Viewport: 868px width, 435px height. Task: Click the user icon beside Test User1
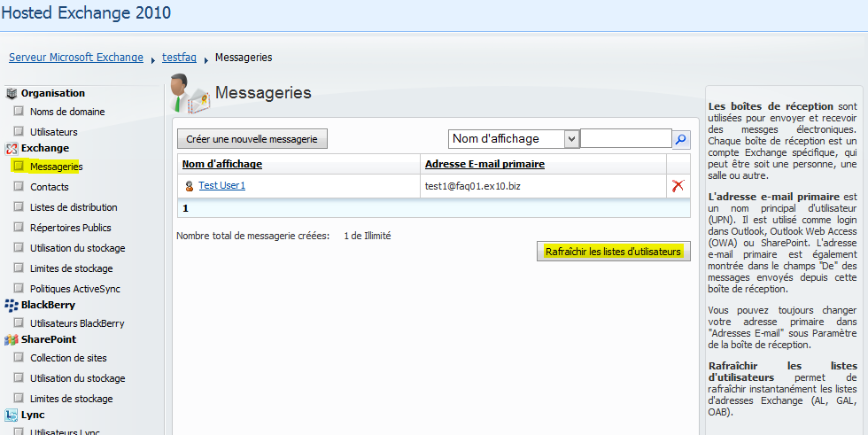click(190, 186)
